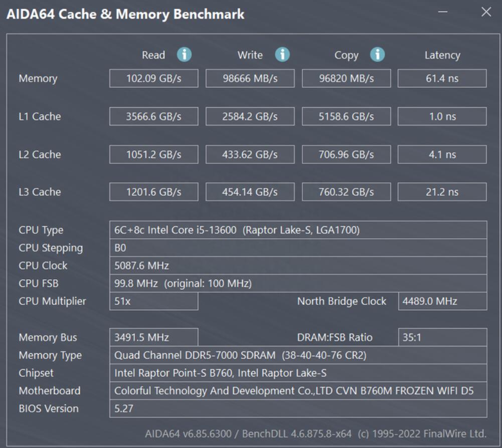This screenshot has width=502, height=448.
Task: Click the CPU Stepping value B0
Action: coord(298,248)
